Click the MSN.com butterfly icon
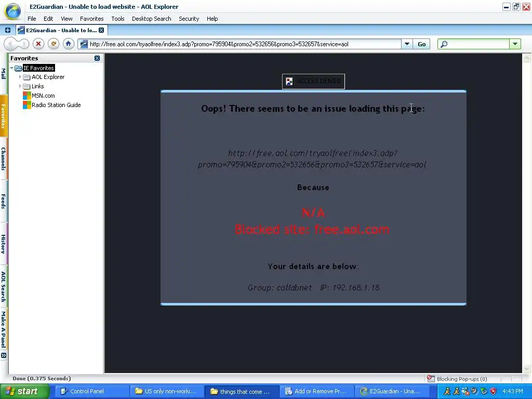 27,96
